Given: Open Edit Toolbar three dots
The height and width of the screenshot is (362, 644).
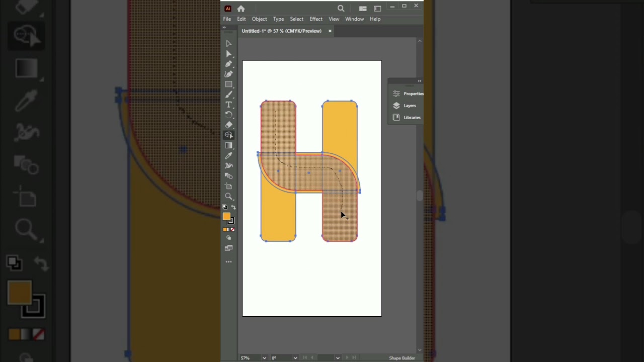Looking at the screenshot, I should (229, 262).
